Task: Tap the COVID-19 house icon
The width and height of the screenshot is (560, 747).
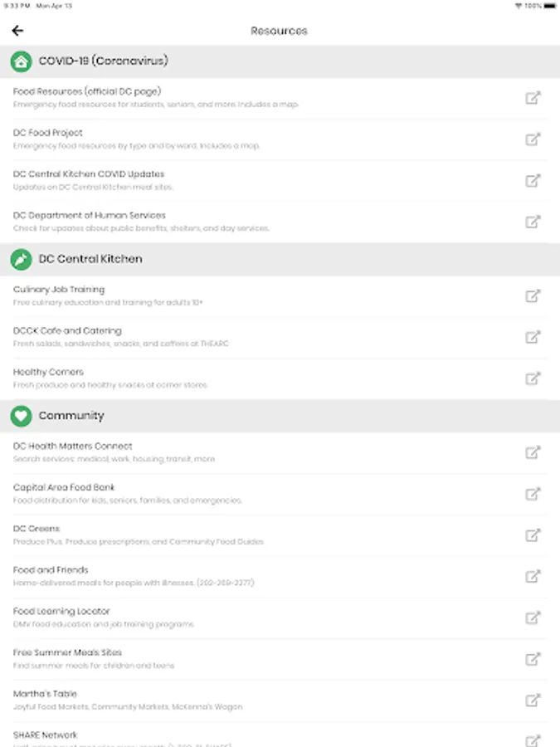Action: click(22, 61)
